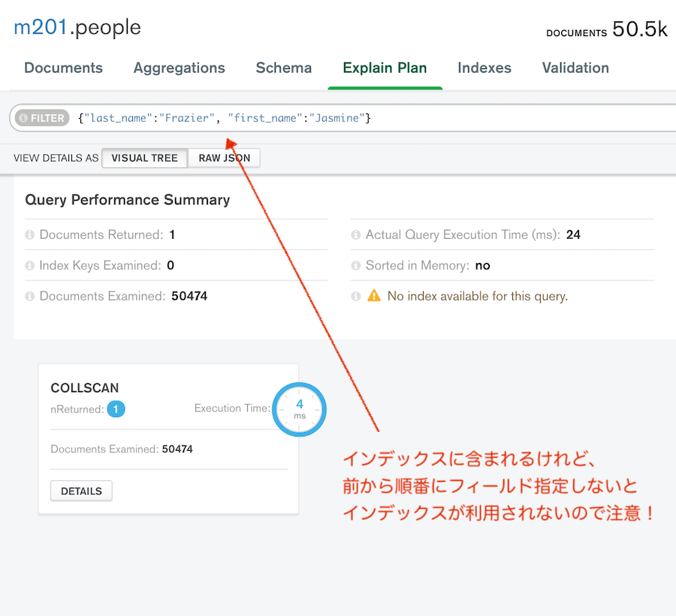Switch view to VISUAL TREE

[x=144, y=158]
